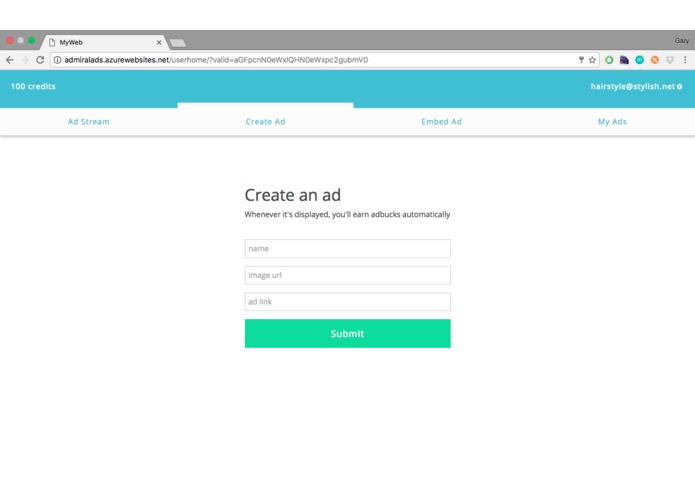The image size is (695, 494).
Task: Open the Chrome three-dot menu
Action: (x=685, y=60)
